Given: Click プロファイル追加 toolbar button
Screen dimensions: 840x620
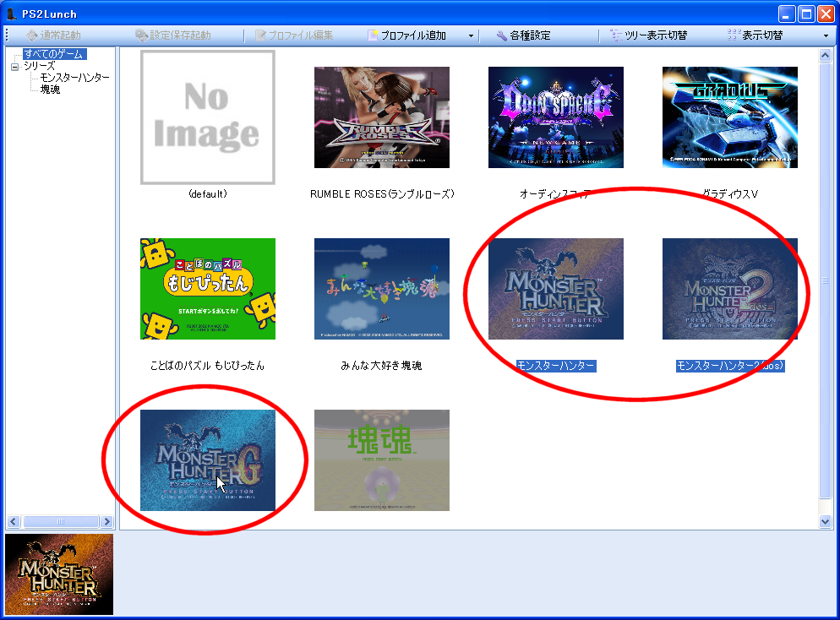Looking at the screenshot, I should coord(407,35).
